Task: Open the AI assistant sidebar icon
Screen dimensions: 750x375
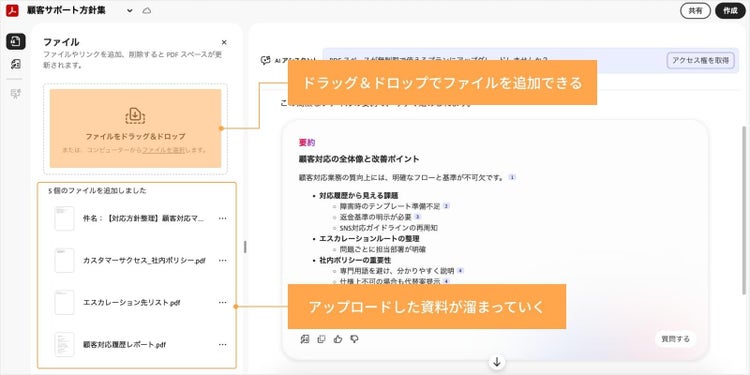Action: 16,65
